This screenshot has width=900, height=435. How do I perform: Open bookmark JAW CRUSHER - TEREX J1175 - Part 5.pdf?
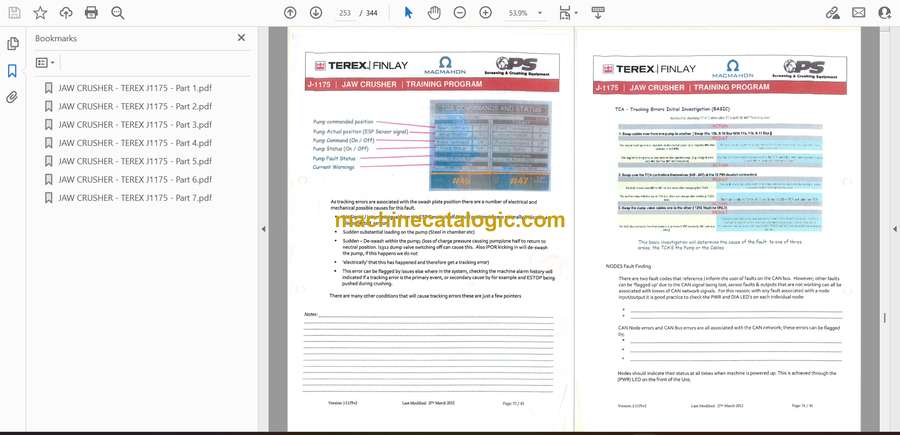135,161
